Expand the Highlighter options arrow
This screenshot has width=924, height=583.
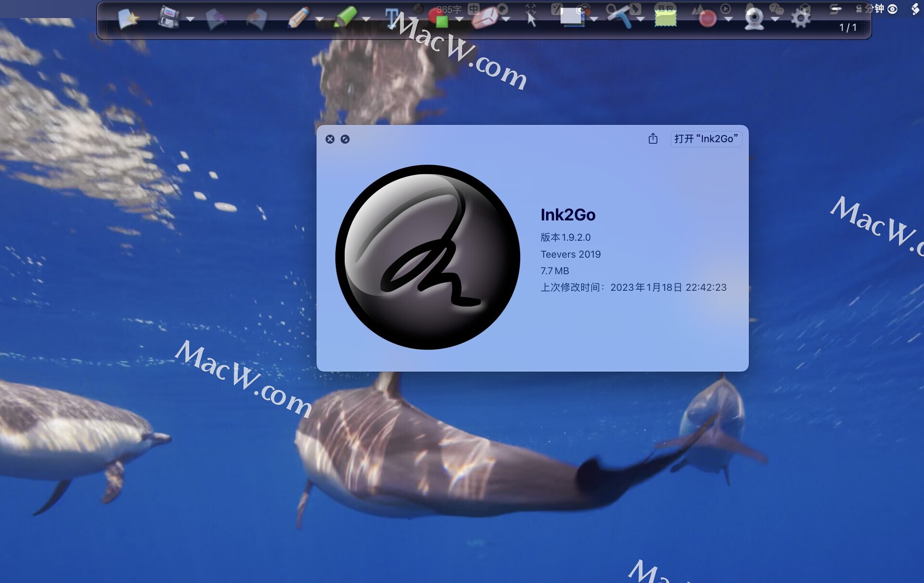(x=366, y=20)
